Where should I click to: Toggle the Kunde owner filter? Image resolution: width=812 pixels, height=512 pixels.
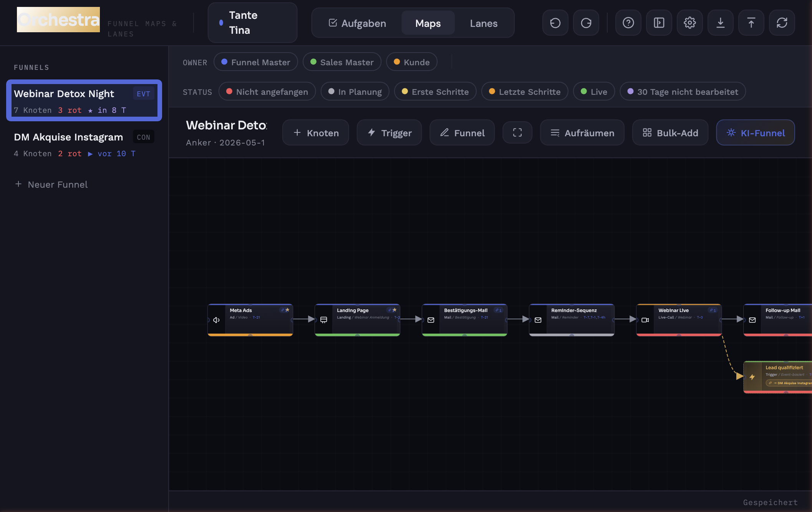[412, 62]
